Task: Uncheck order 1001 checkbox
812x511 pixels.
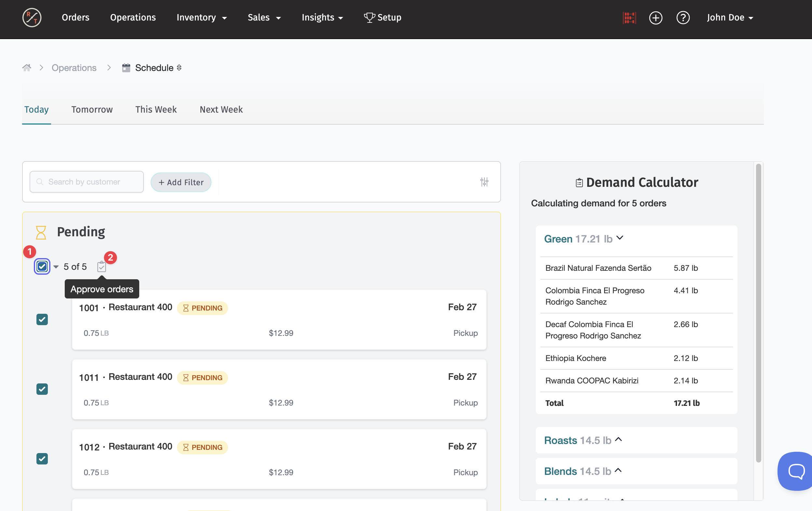Action: 42,319
